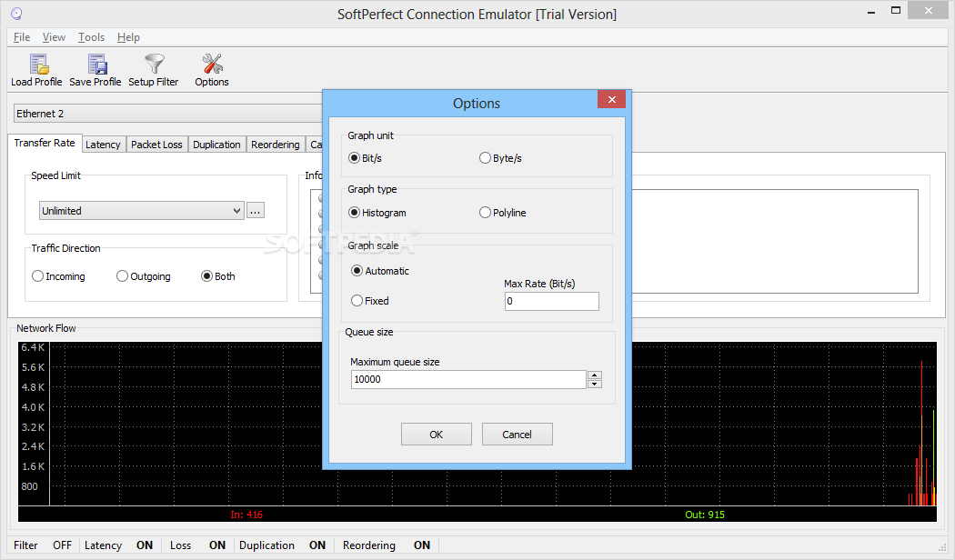Viewport: 955px width, 560px height.
Task: Select Both traffic direction
Action: pyautogui.click(x=218, y=276)
